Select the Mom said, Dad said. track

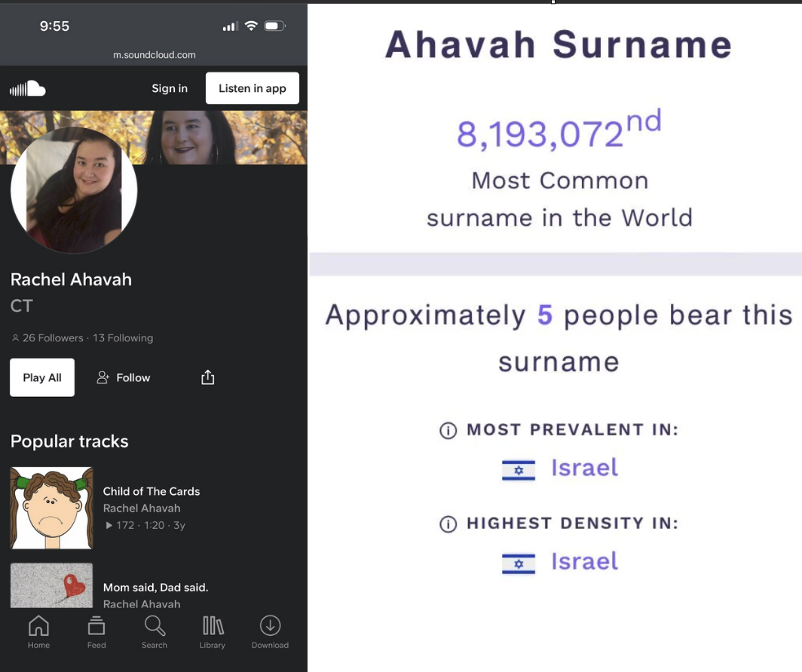(155, 587)
